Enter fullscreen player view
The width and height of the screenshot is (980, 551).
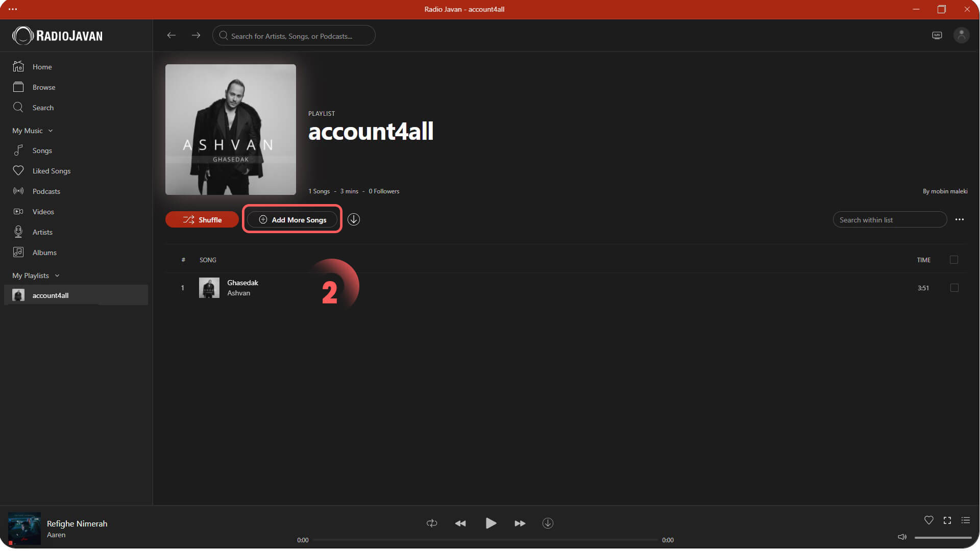tap(947, 520)
